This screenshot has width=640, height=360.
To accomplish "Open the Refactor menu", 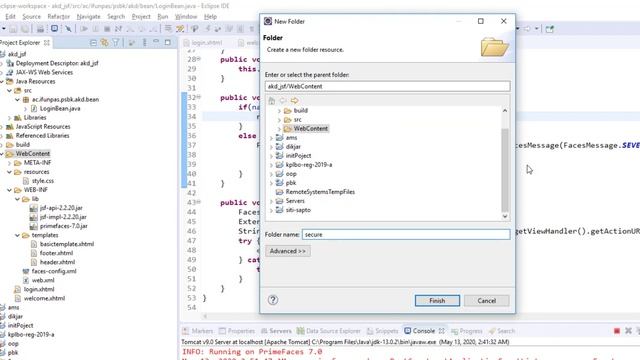I will coord(58,17).
